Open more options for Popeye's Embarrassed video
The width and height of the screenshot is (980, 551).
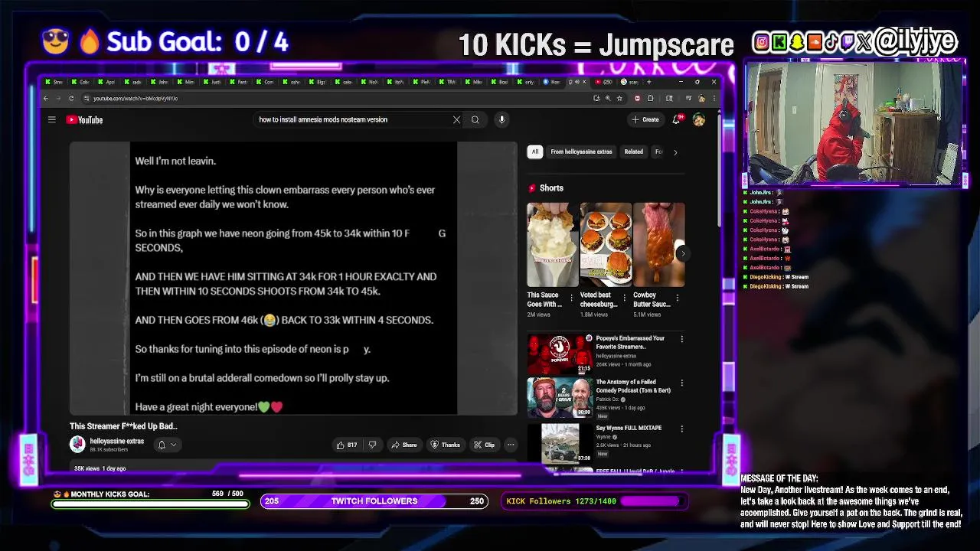[681, 339]
